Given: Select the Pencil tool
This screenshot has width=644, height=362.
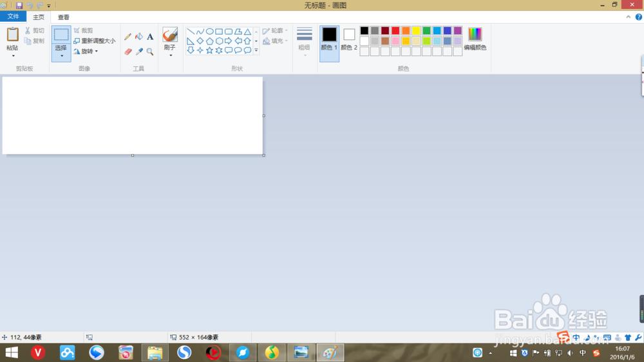Looking at the screenshot, I should point(128,37).
